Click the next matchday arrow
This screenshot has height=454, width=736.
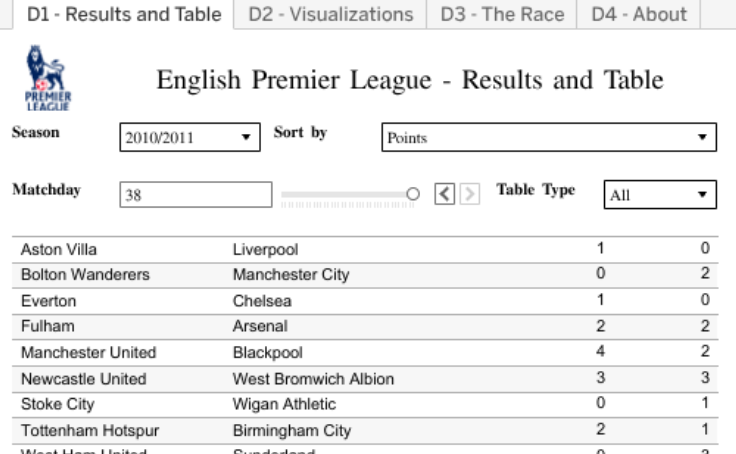(469, 193)
